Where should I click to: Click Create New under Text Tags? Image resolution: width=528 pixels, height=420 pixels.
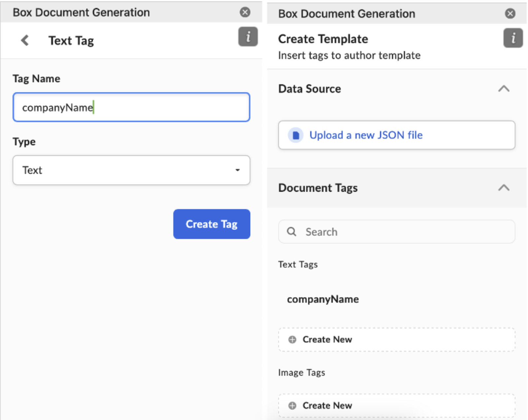pos(327,339)
